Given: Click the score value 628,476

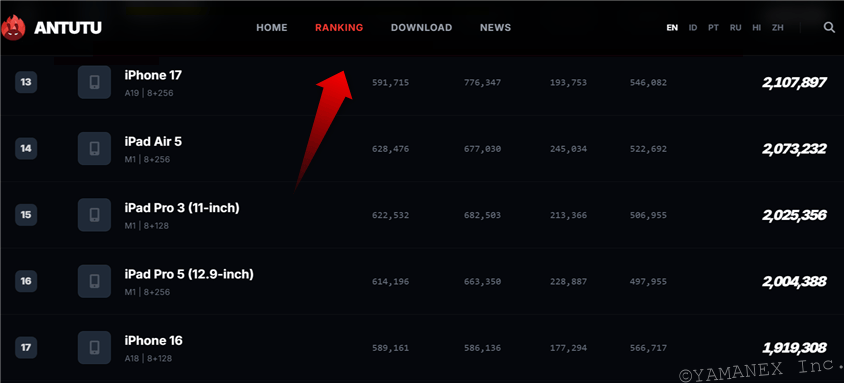Looking at the screenshot, I should click(391, 149).
